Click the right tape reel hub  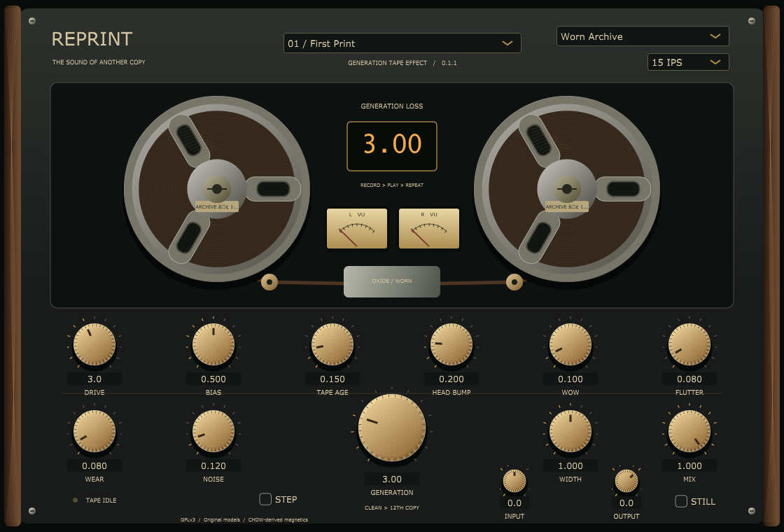[x=566, y=189]
